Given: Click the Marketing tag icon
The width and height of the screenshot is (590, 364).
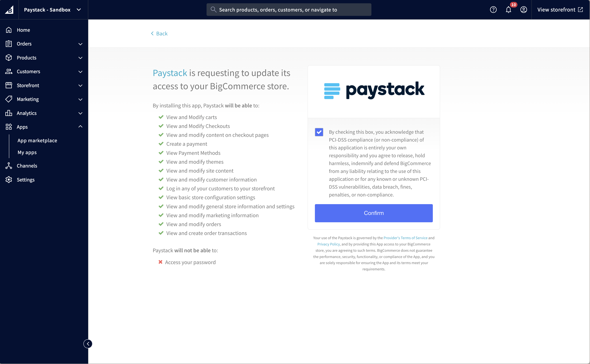Looking at the screenshot, I should (x=9, y=99).
